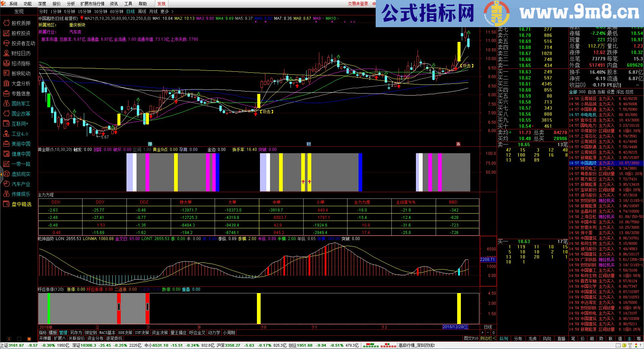This screenshot has width=644, height=349.
Task: Zoom out chart with - button
Action: click(x=488, y=333)
